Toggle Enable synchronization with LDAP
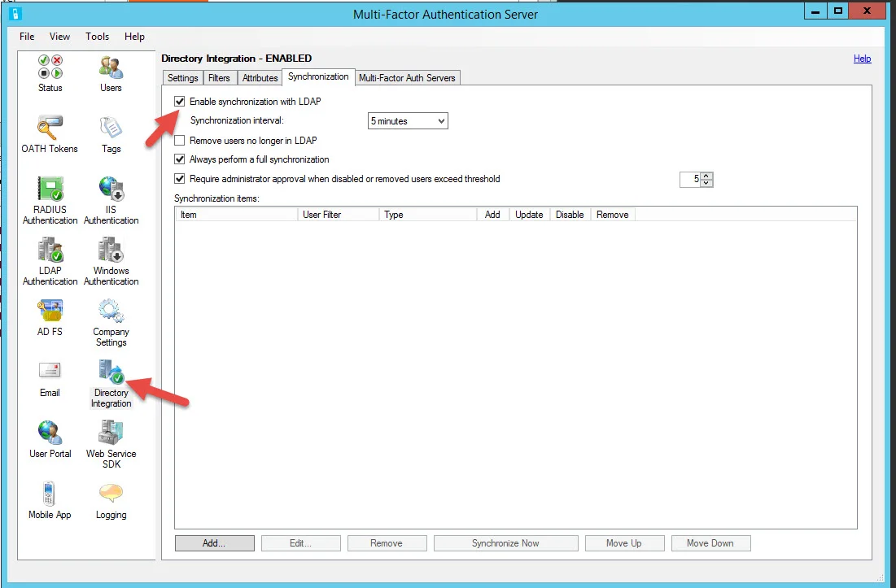This screenshot has height=588, width=896. (x=179, y=102)
